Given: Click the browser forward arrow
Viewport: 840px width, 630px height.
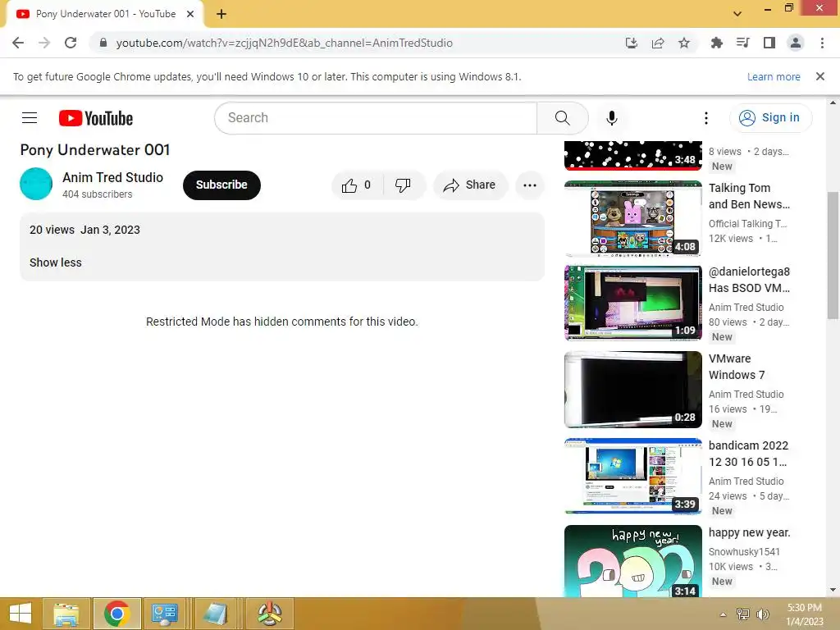Looking at the screenshot, I should tap(44, 43).
